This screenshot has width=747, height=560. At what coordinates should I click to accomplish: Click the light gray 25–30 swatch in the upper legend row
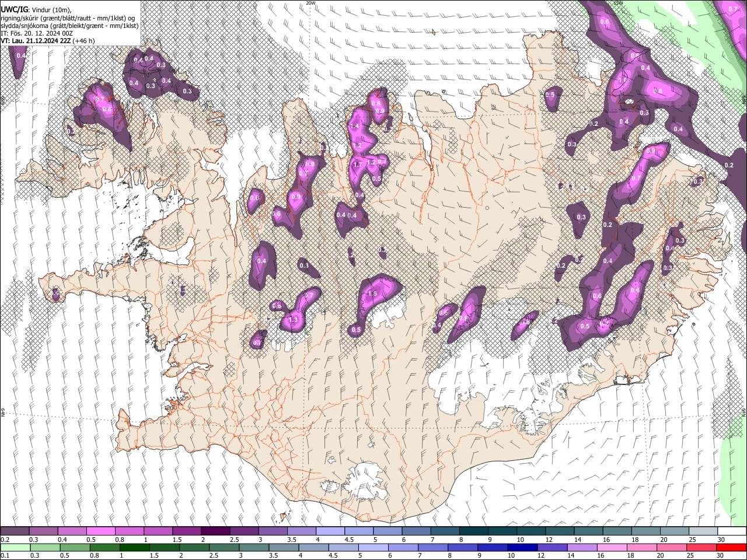point(702,531)
